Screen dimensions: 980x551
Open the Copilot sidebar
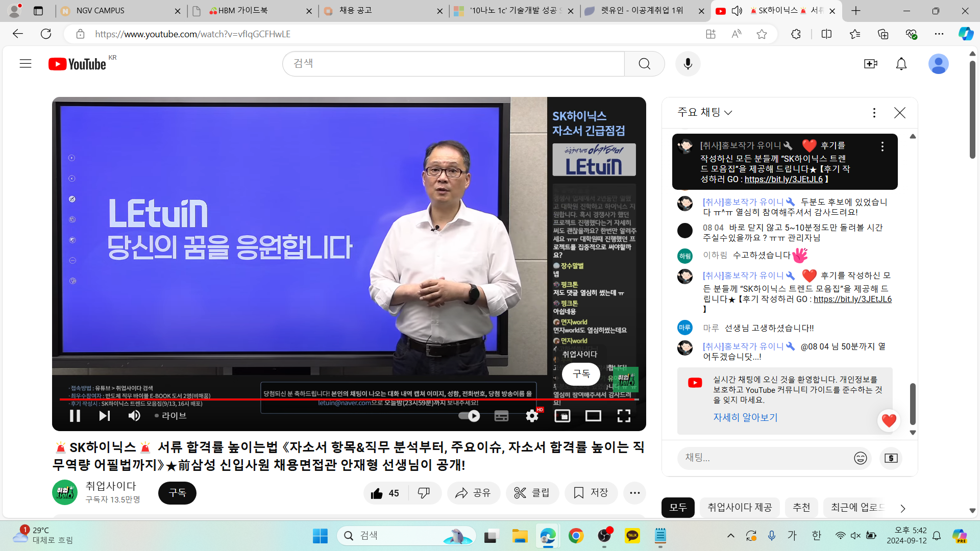pyautogui.click(x=966, y=34)
